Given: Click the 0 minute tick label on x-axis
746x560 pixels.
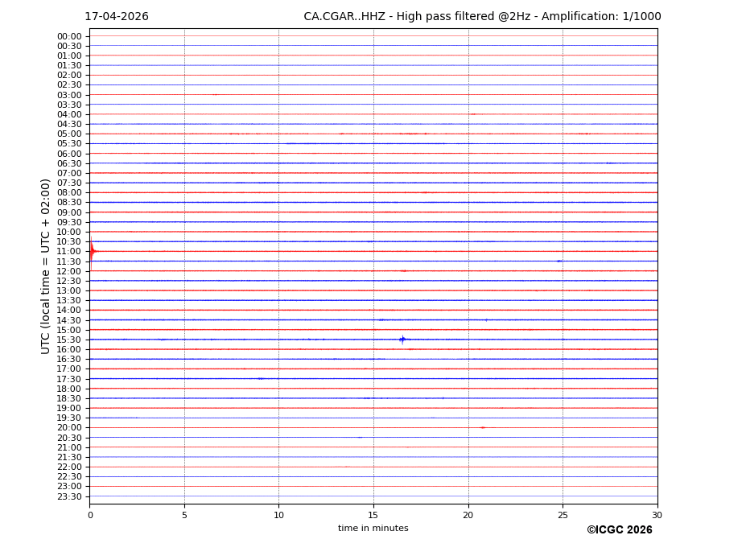Looking at the screenshot, I should [x=90, y=514].
